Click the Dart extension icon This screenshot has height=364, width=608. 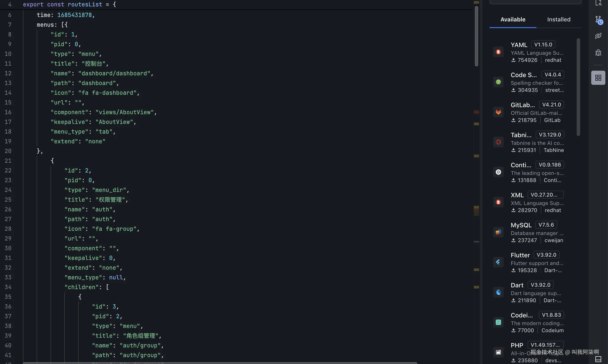[x=498, y=292]
